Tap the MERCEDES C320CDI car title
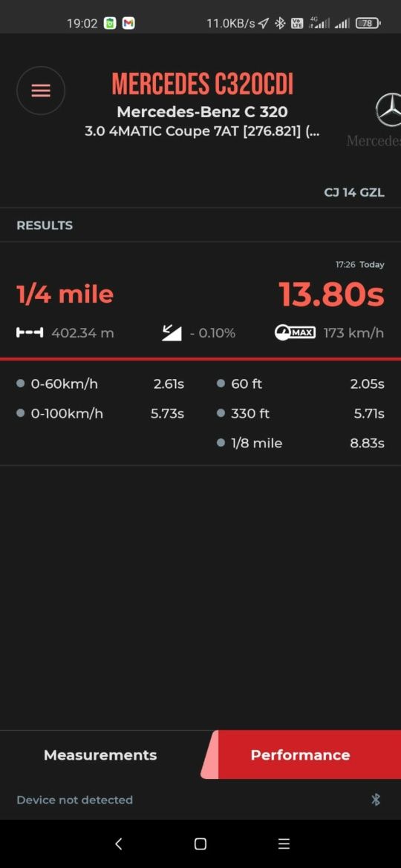The width and height of the screenshot is (401, 868). [x=202, y=85]
